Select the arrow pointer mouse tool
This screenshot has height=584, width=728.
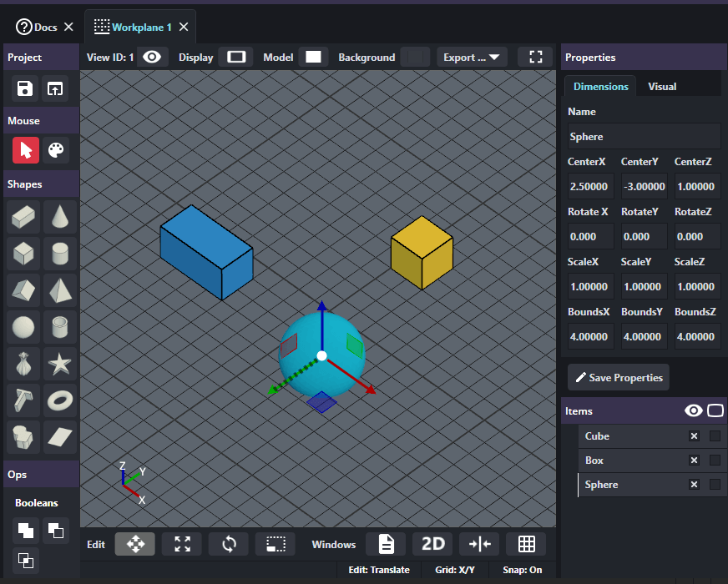coord(26,150)
